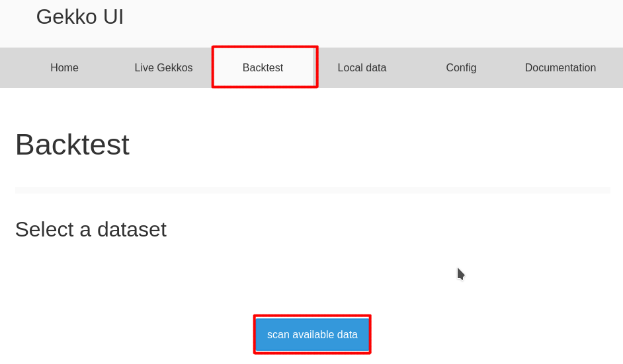This screenshot has width=623, height=364.
Task: Reload the highlighted Backtest section
Action: click(263, 67)
